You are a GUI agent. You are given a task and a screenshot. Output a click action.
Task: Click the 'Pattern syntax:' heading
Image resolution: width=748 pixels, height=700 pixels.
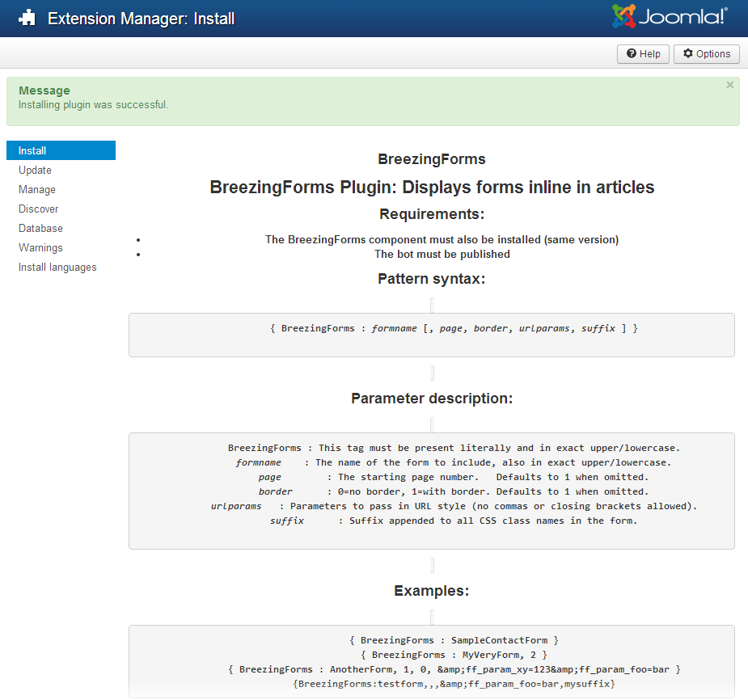pyautogui.click(x=432, y=279)
